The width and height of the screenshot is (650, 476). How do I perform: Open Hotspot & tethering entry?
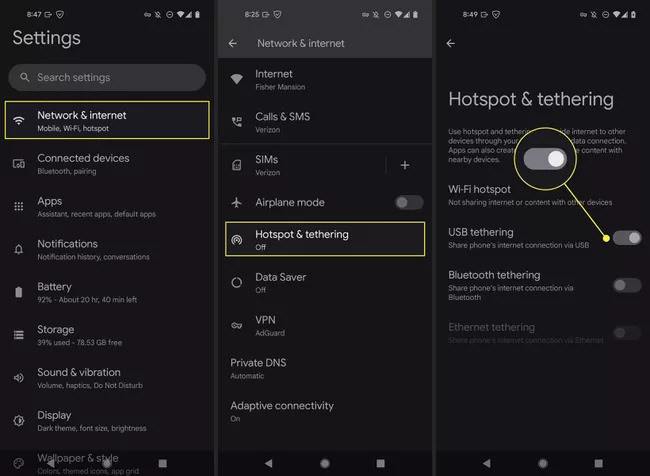click(x=325, y=239)
